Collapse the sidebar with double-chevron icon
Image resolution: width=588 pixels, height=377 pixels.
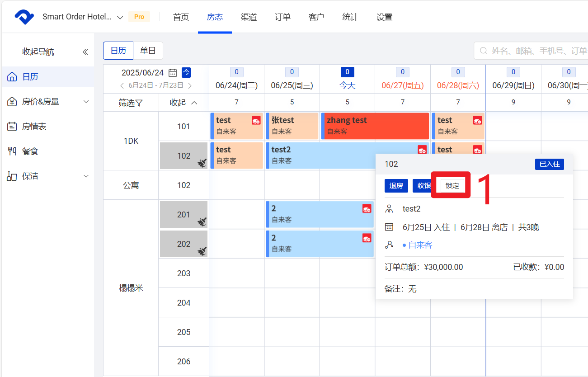85,52
